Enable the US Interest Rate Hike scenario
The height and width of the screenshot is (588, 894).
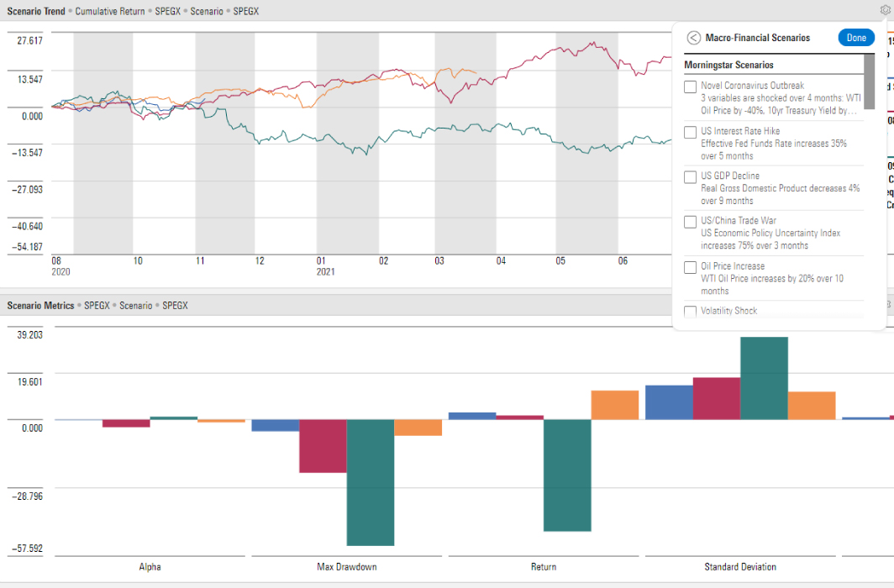(x=690, y=132)
